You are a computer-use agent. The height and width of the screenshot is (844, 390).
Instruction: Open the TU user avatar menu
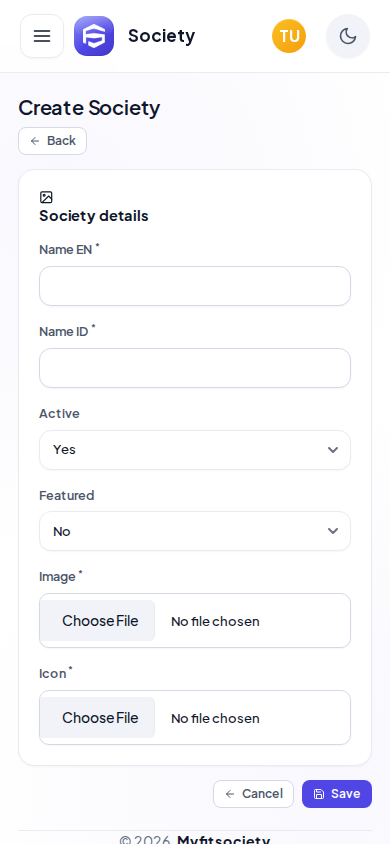pyautogui.click(x=289, y=36)
